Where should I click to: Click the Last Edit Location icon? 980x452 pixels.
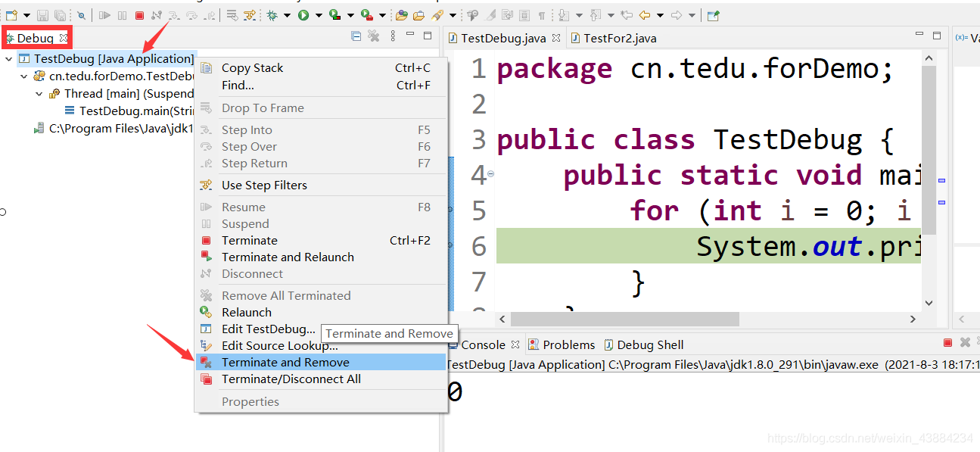point(627,15)
